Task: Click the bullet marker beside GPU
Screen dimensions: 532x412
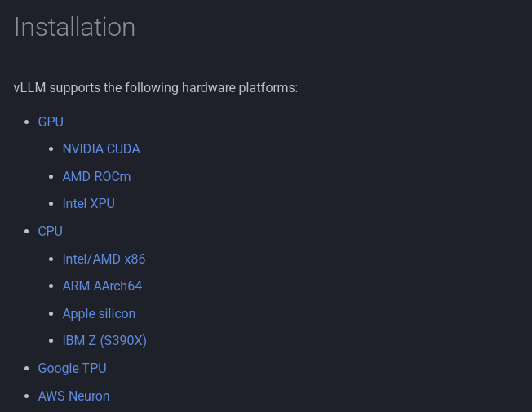Action: tap(27, 122)
